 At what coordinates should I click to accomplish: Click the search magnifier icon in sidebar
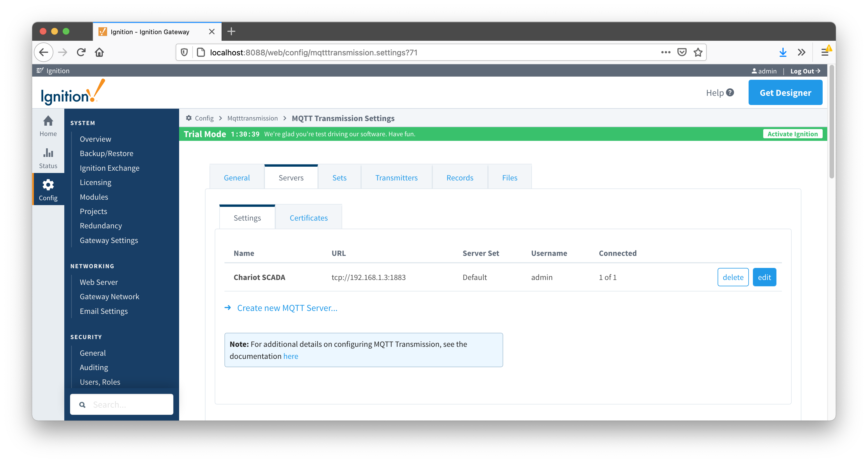[x=82, y=404]
